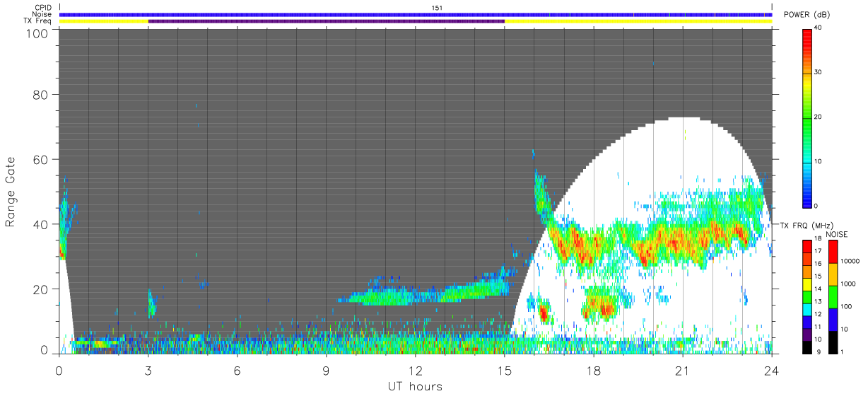868x401 pixels.
Task: Click the Range Gate axis title
Action: pyautogui.click(x=11, y=192)
